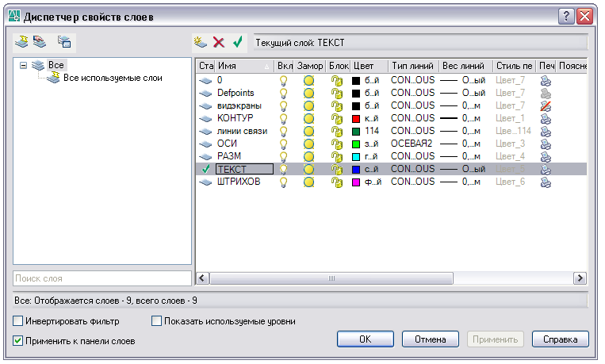Check Показать используемые уровни checkbox
Image resolution: width=605 pixels, height=364 pixels.
[x=156, y=320]
